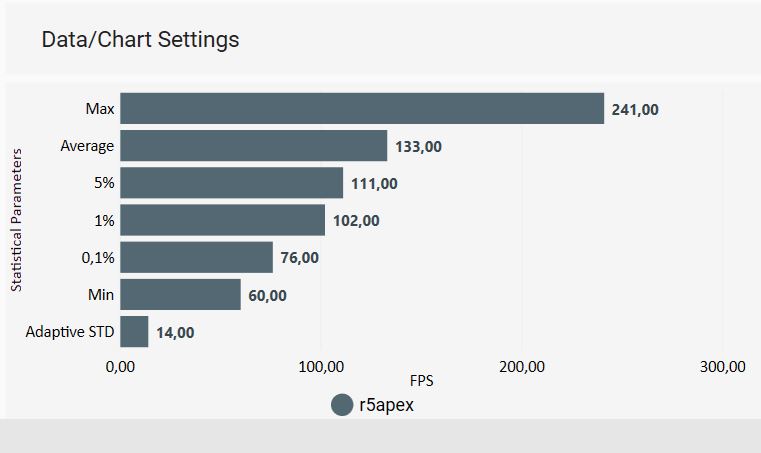Click the r5apex legend color circle
The image size is (761, 453).
(342, 405)
